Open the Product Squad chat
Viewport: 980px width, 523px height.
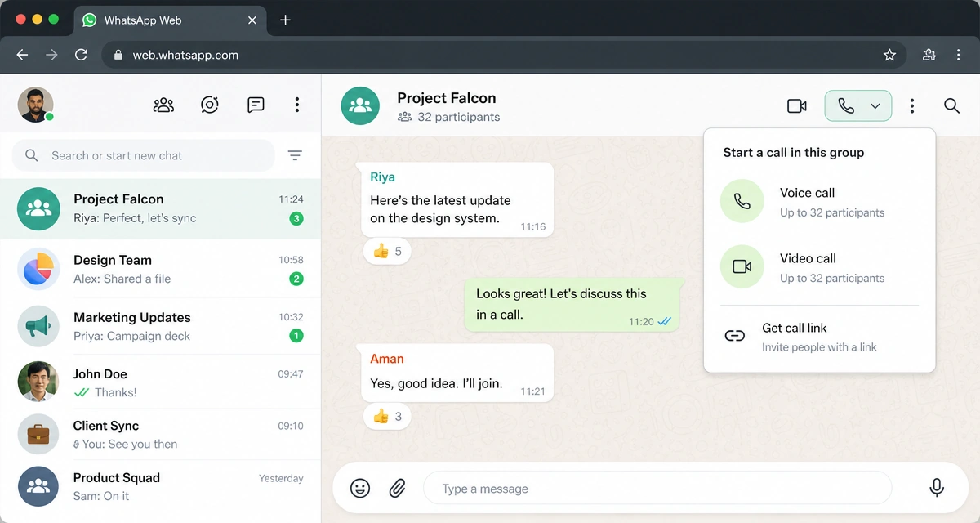coord(160,486)
